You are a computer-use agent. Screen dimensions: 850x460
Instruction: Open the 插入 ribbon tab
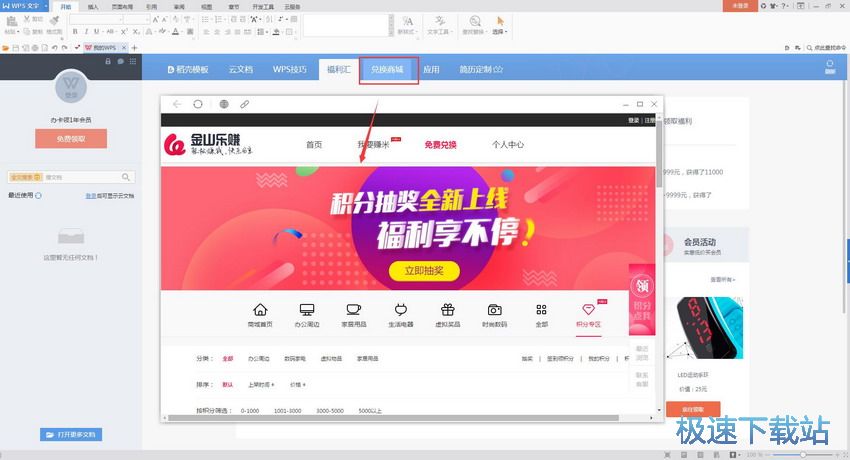tap(93, 7)
